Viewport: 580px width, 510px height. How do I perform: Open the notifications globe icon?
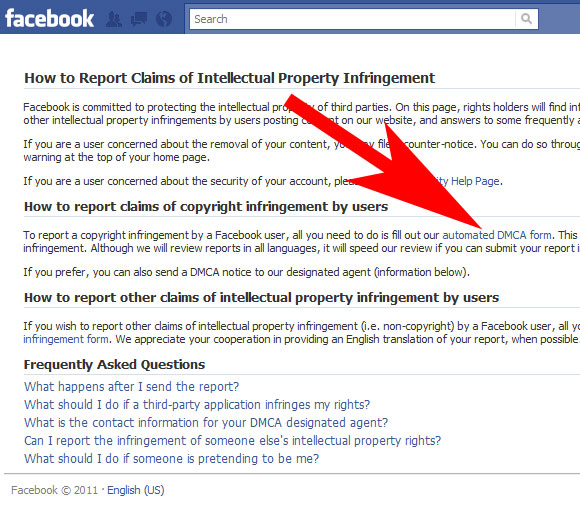164,18
